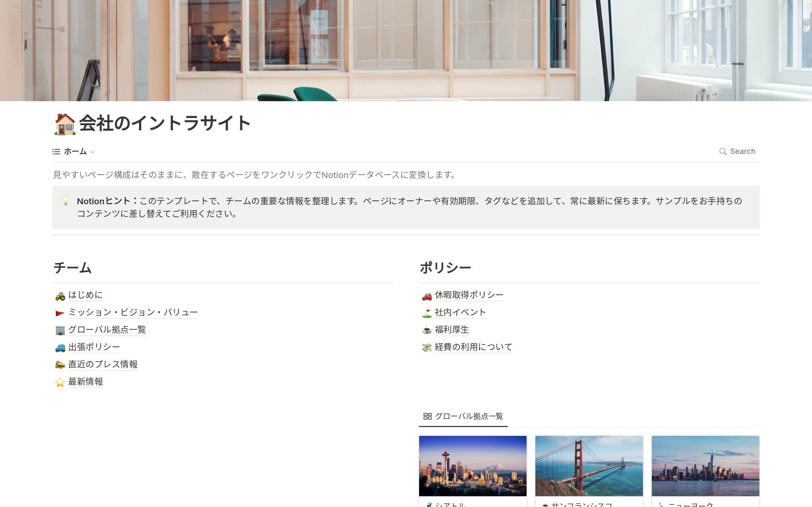Click the list view icon beside ホーム
The width and height of the screenshot is (812, 507).
(56, 151)
